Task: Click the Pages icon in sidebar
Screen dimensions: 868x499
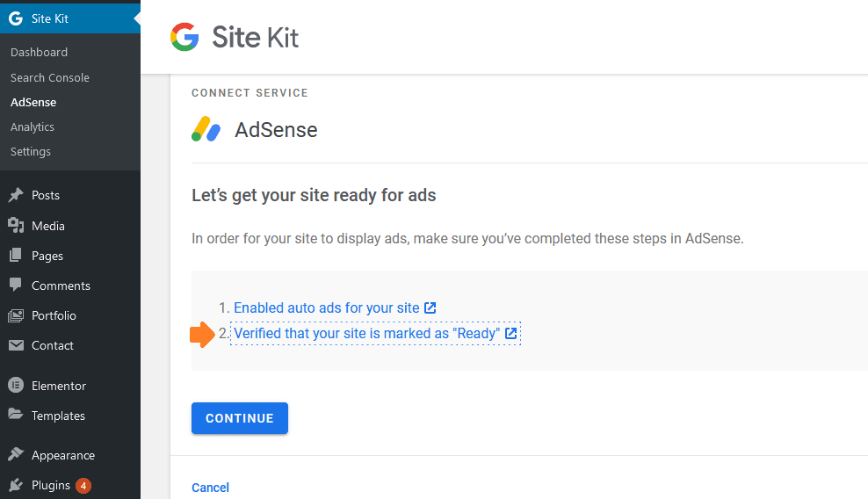Action: tap(16, 256)
